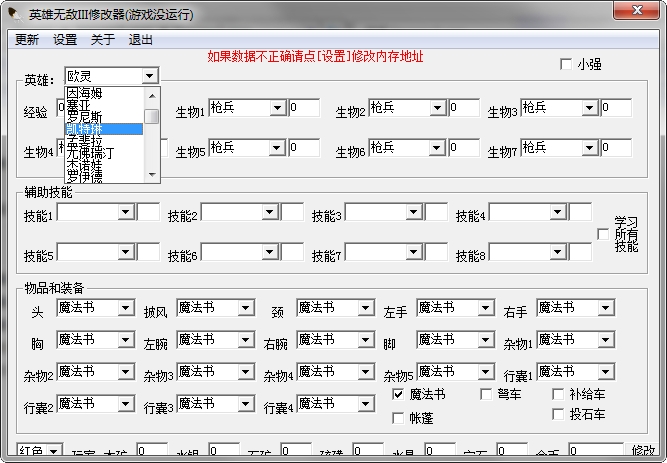Open the 红色 player color dropdown

(x=54, y=451)
